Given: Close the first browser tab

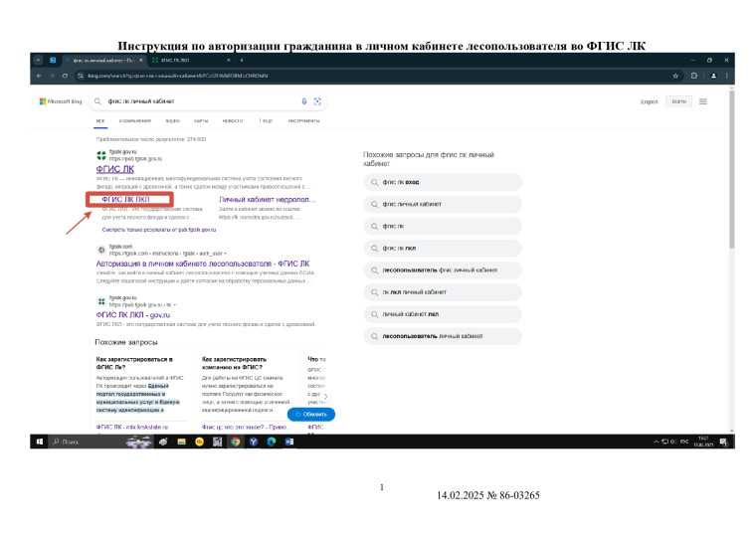Looking at the screenshot, I should [141, 61].
